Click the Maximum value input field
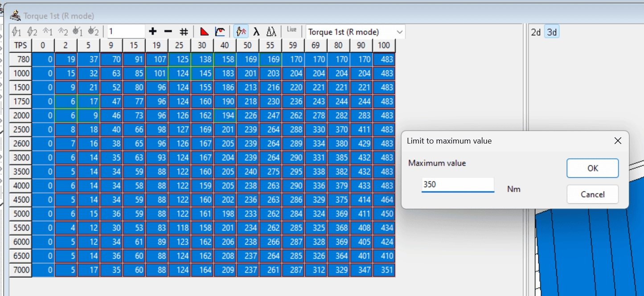The width and height of the screenshot is (644, 296). click(x=458, y=185)
